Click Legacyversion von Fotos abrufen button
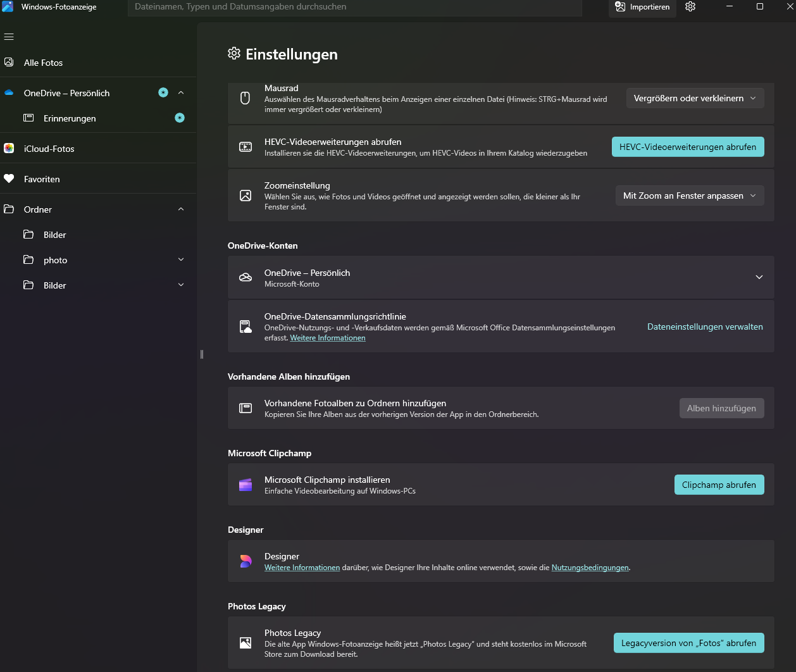This screenshot has height=672, width=796. (688, 643)
